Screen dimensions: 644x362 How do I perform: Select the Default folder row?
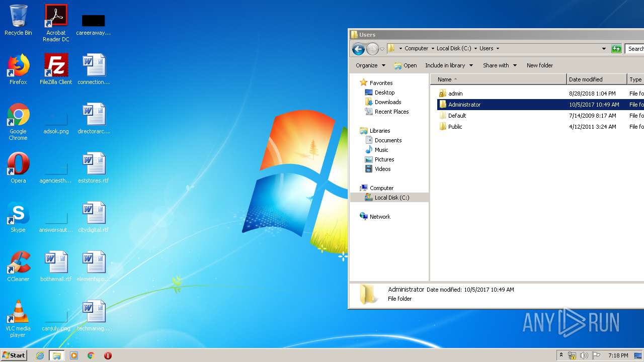pos(540,116)
